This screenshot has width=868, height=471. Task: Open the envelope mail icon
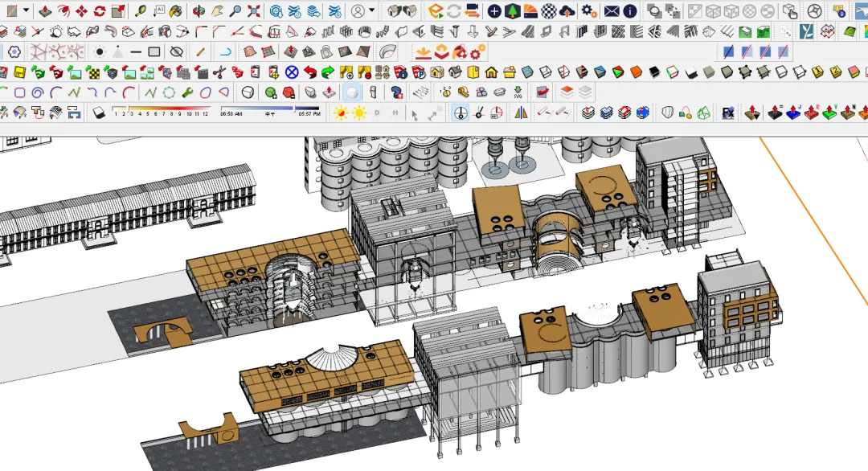click(612, 11)
